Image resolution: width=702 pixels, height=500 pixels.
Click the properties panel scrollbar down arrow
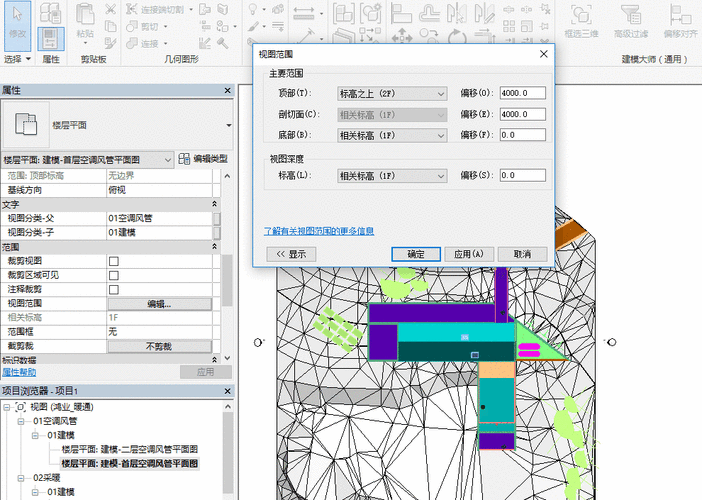coord(227,358)
